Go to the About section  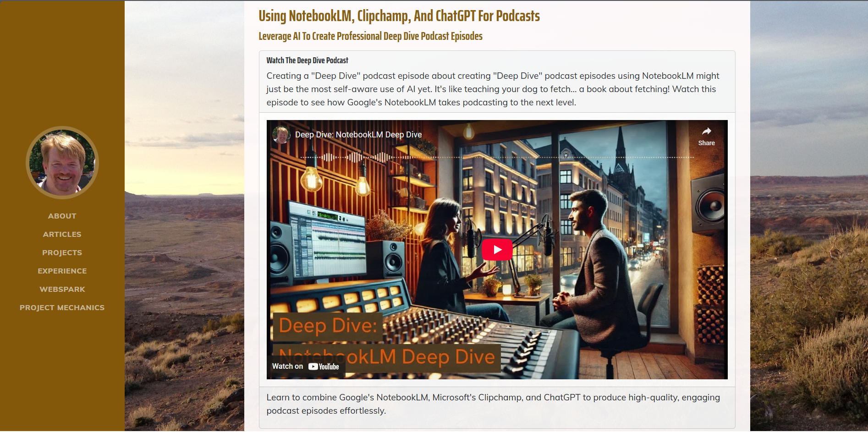(x=62, y=216)
